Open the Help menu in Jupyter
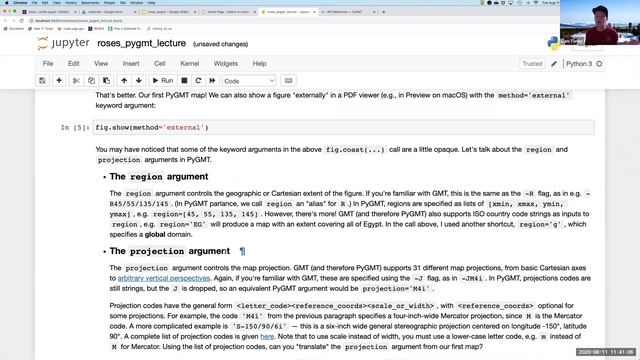640x360 pixels. click(259, 64)
